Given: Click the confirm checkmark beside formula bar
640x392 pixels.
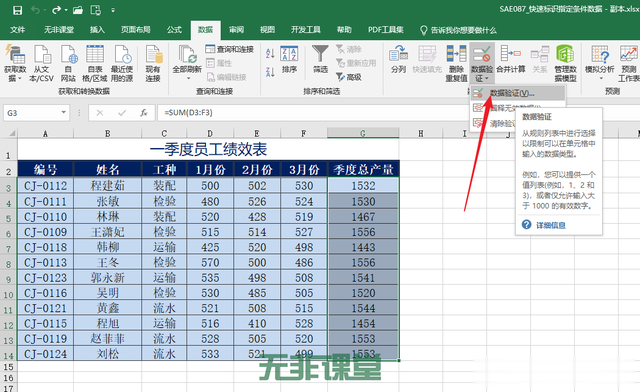Looking at the screenshot, I should click(x=122, y=113).
